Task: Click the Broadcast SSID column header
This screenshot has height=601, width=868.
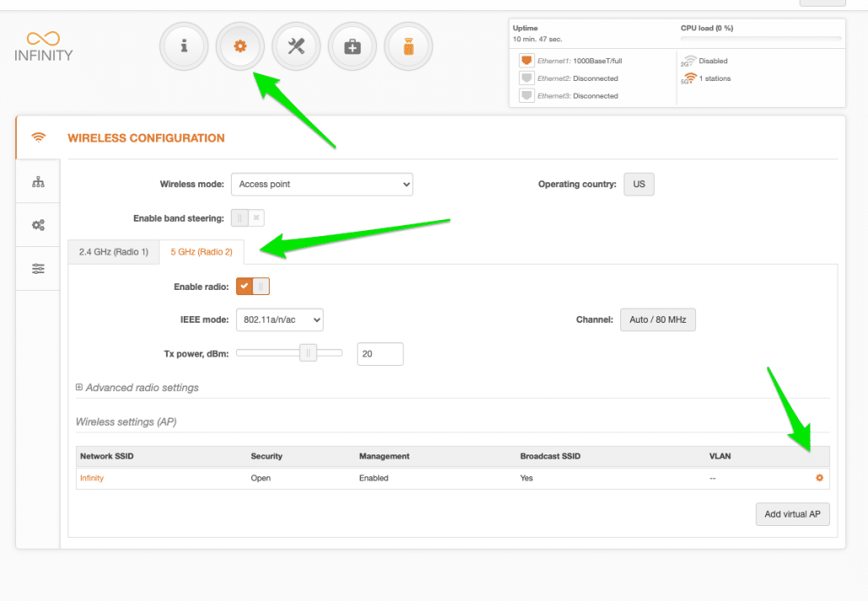Action: pyautogui.click(x=550, y=456)
